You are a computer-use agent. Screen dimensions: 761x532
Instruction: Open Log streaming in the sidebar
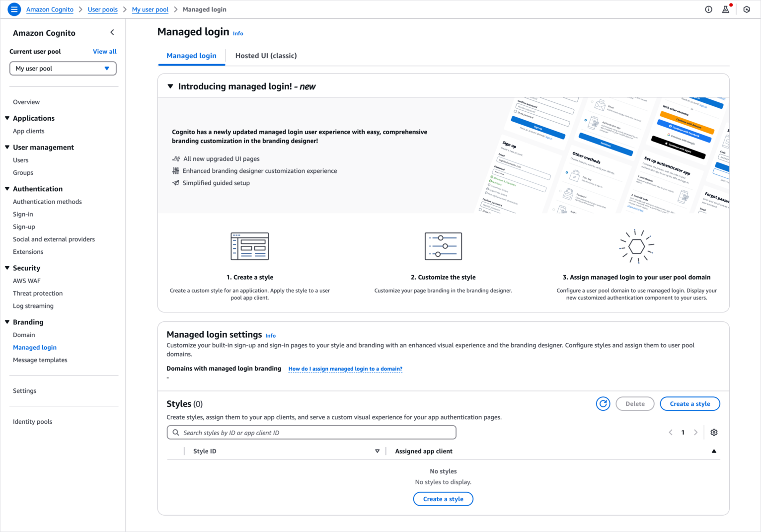[33, 305]
